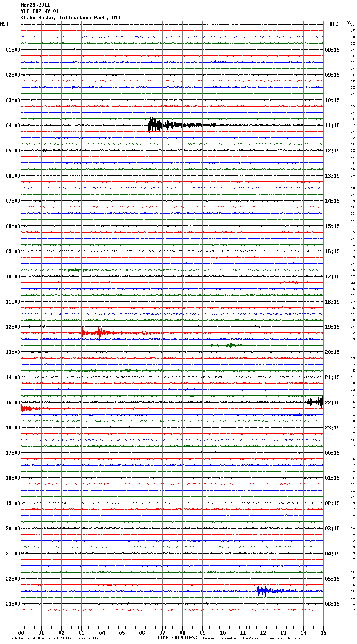Click the 19:15 UTC time label

pos(332,327)
